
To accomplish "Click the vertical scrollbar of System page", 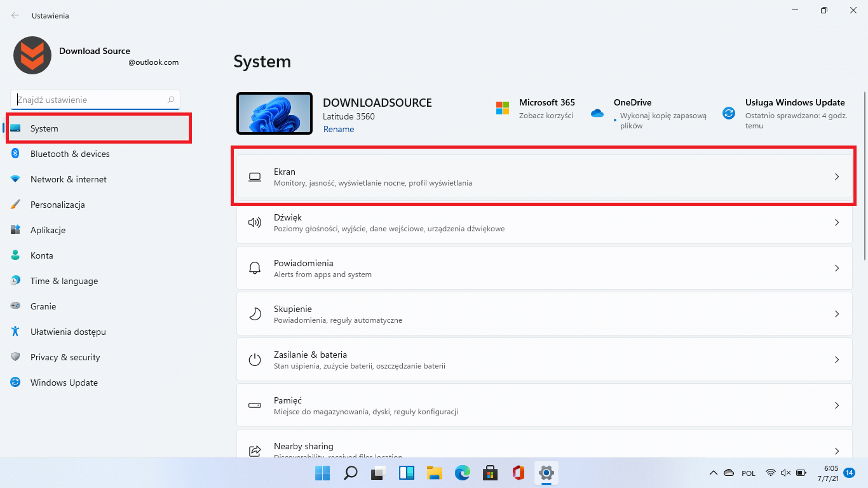I will [865, 176].
